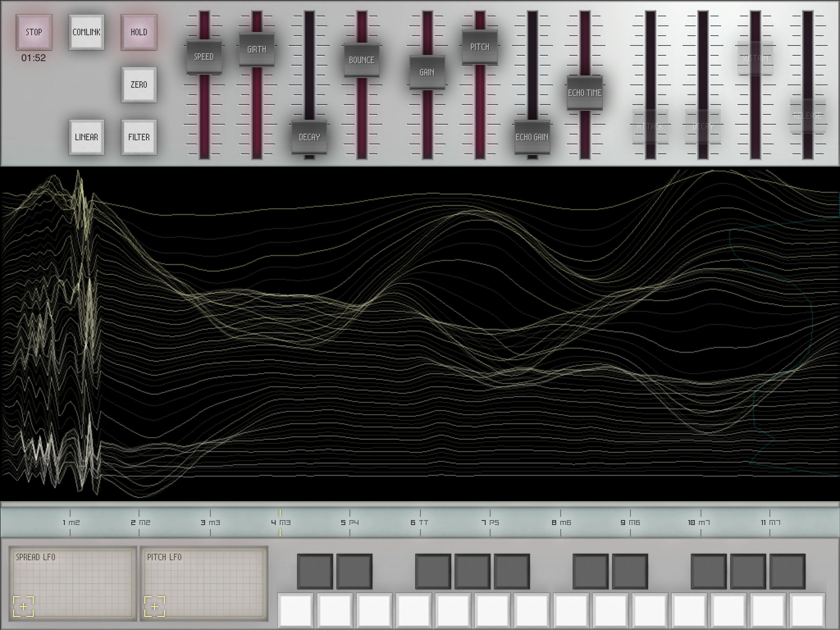This screenshot has width=840, height=630.
Task: Click the ECHO TIME fader handle
Action: (x=584, y=93)
